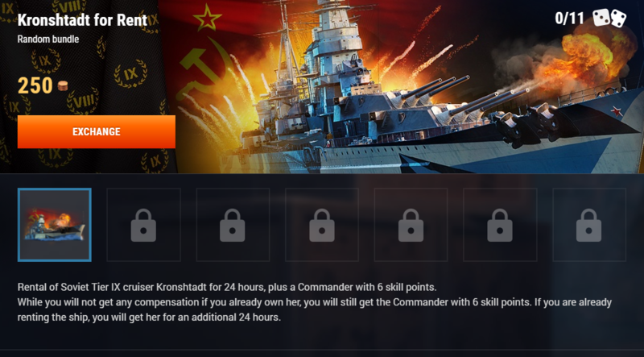Click the 0/11 bundle counter

(x=569, y=18)
